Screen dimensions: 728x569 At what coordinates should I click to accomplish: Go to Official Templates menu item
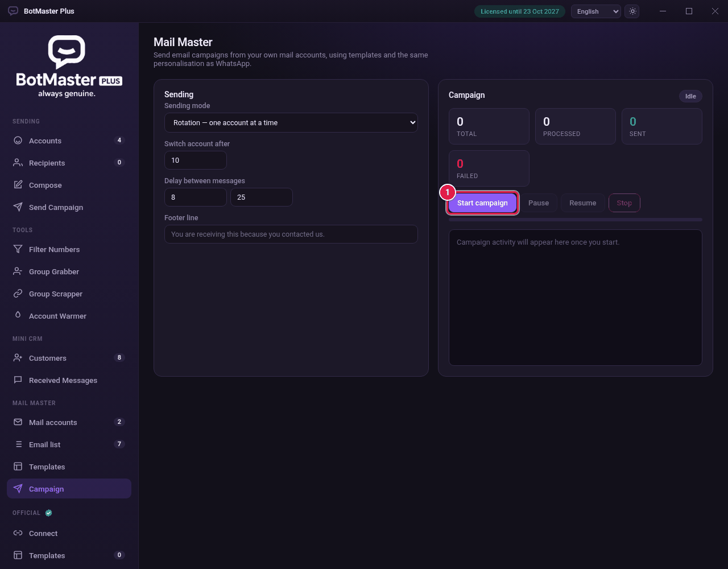pos(69,555)
